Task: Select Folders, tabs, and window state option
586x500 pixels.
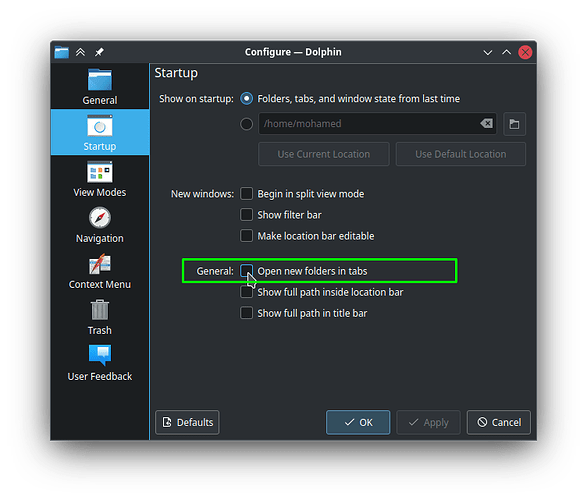Action: (246, 99)
